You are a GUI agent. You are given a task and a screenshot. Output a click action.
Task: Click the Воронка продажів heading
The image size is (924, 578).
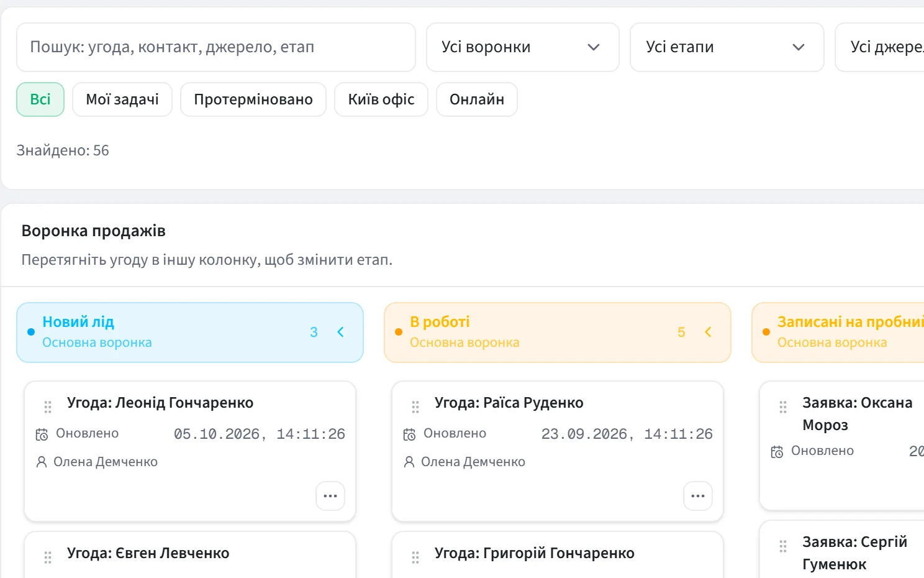(x=94, y=231)
